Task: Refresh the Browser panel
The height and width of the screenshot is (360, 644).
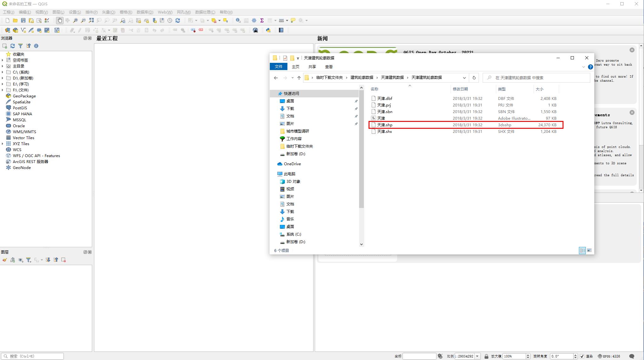Action: [13, 46]
